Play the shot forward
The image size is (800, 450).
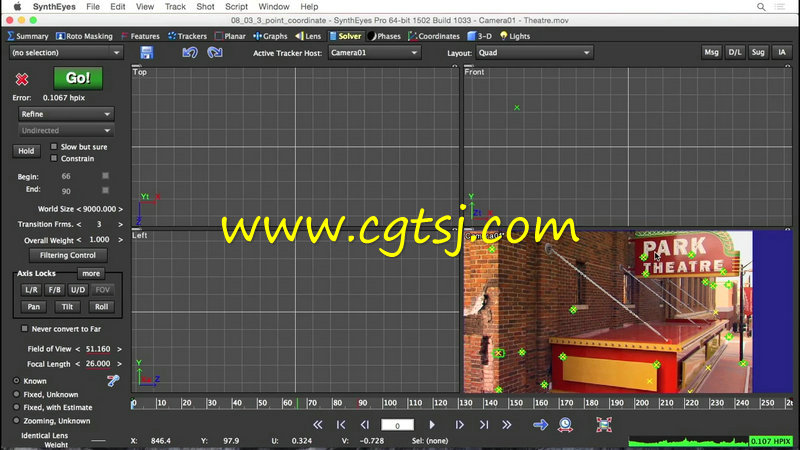[432, 424]
